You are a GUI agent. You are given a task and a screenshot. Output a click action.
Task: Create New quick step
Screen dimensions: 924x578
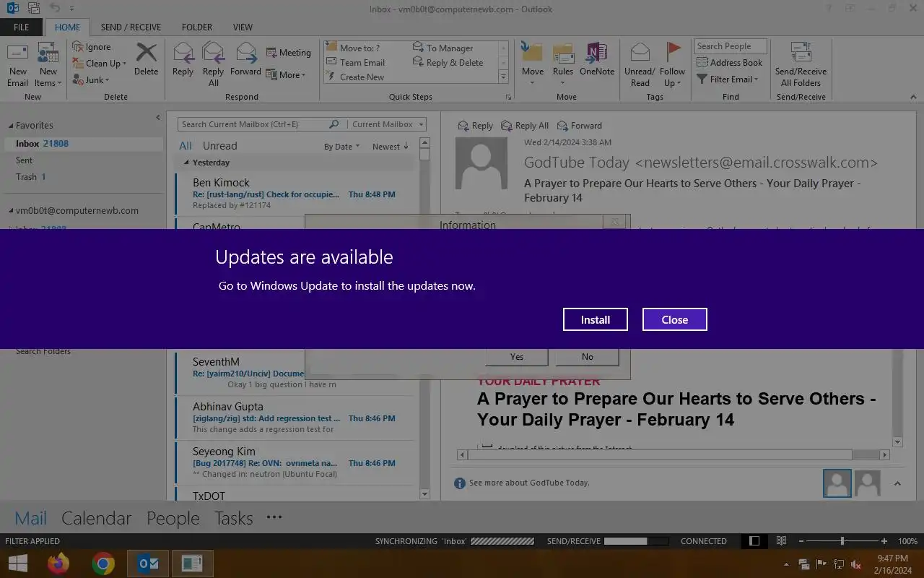coord(355,77)
